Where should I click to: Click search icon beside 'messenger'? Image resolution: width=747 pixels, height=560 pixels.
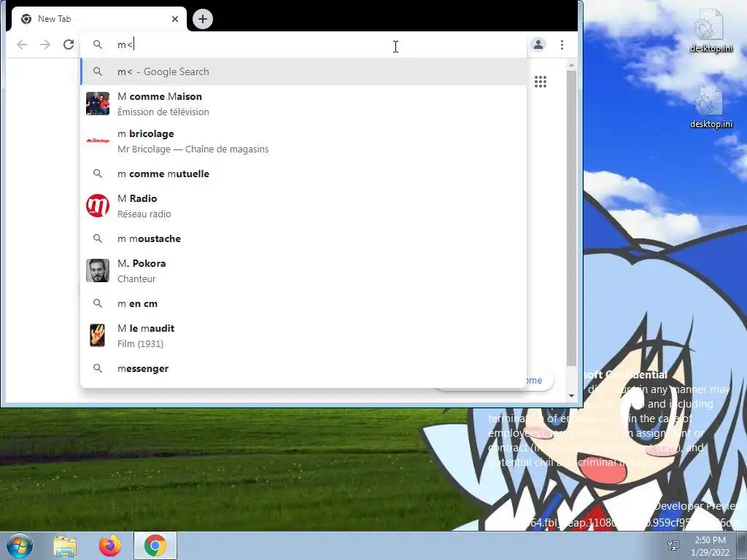(98, 368)
